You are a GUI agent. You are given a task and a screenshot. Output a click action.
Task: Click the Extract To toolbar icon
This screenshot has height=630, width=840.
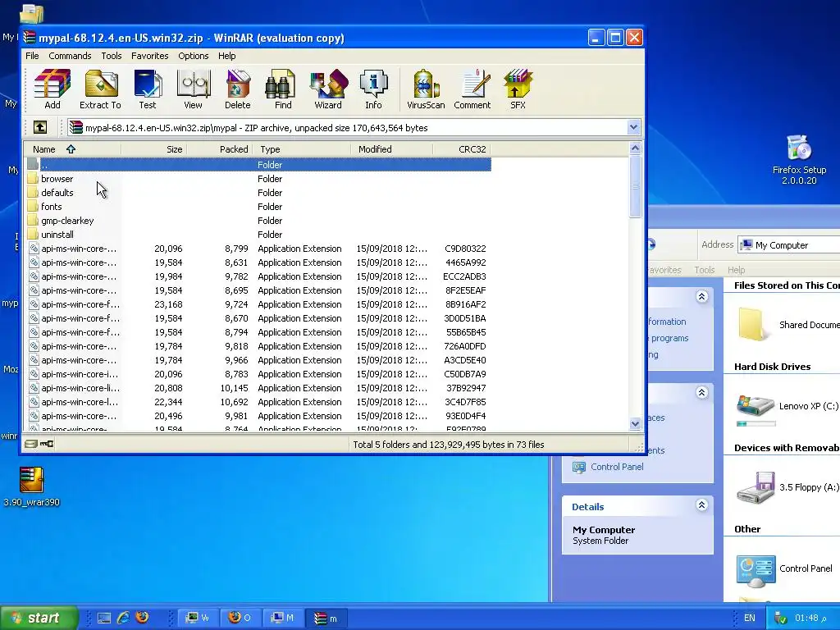[x=100, y=89]
